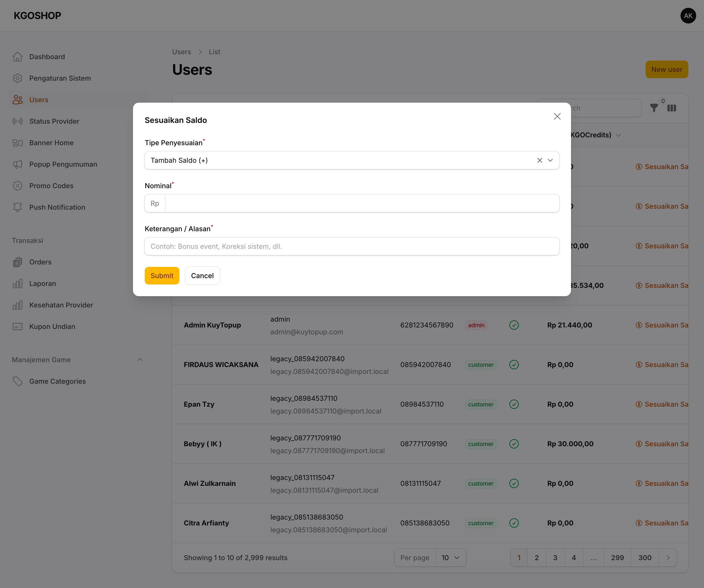This screenshot has width=704, height=588.
Task: Click the Dashboard house icon
Action: [17, 57]
